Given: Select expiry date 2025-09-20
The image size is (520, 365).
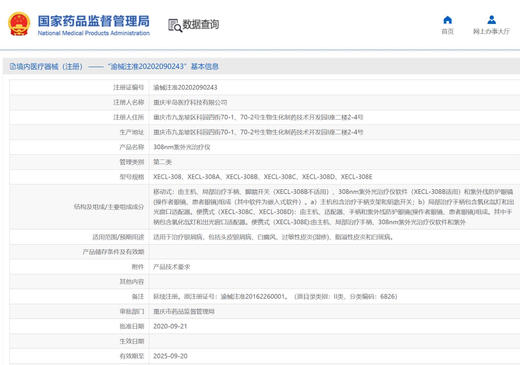Looking at the screenshot, I should pos(170,356).
